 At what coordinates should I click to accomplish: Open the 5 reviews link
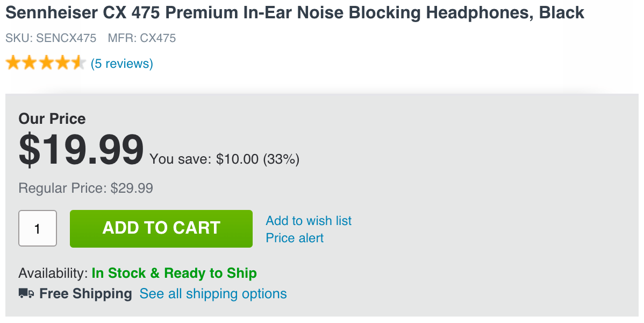[123, 63]
